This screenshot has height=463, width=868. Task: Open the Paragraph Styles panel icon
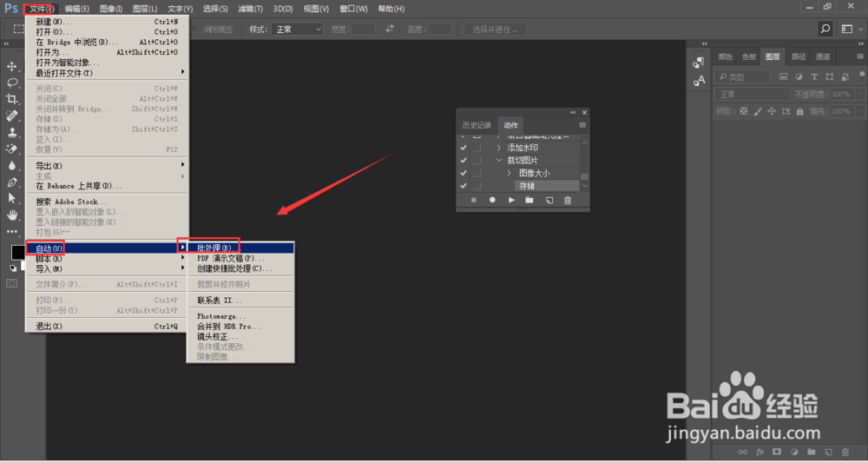click(699, 63)
